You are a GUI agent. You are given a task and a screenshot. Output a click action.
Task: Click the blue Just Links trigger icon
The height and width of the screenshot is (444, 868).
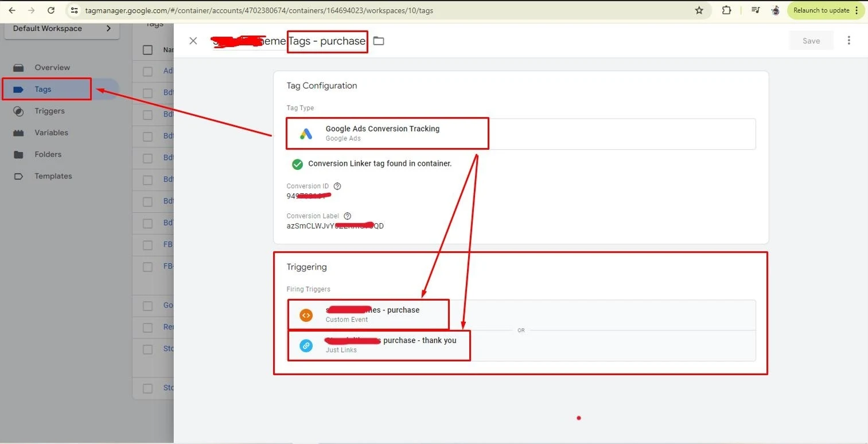point(306,345)
